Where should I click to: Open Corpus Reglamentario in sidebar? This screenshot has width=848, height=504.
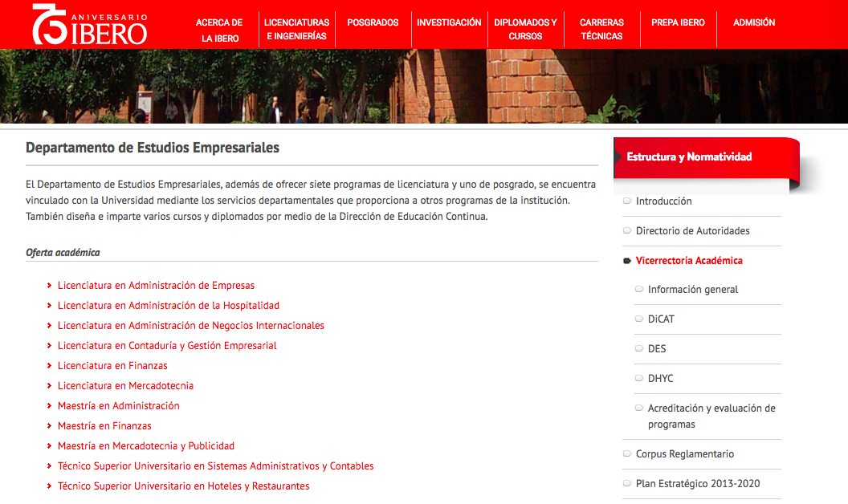pos(685,454)
